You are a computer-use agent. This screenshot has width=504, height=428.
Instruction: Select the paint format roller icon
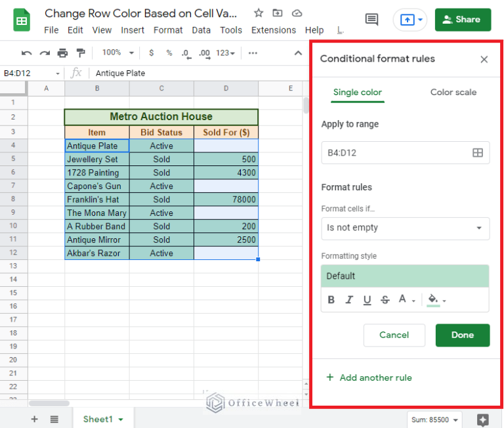(80, 53)
